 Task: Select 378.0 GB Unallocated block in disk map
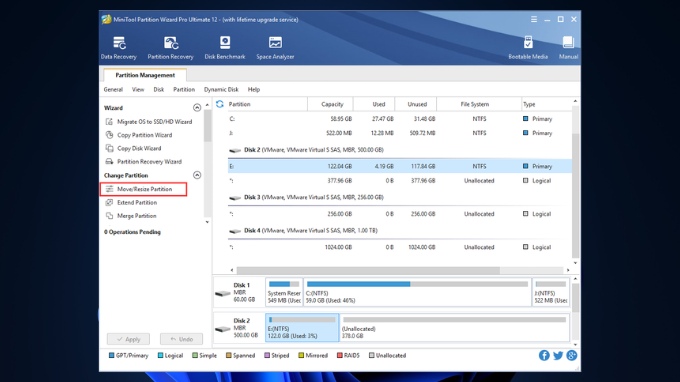click(x=454, y=328)
